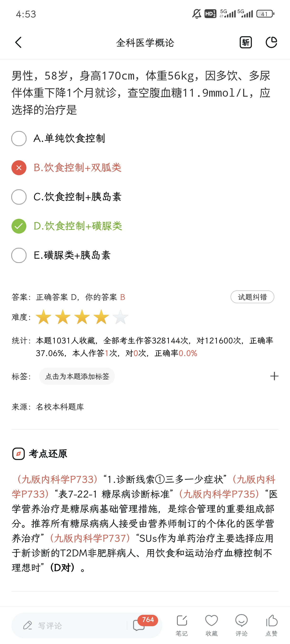Viewport: 290px width, 644px height.
Task: Tap the battery indicator in status bar
Action: (265, 14)
